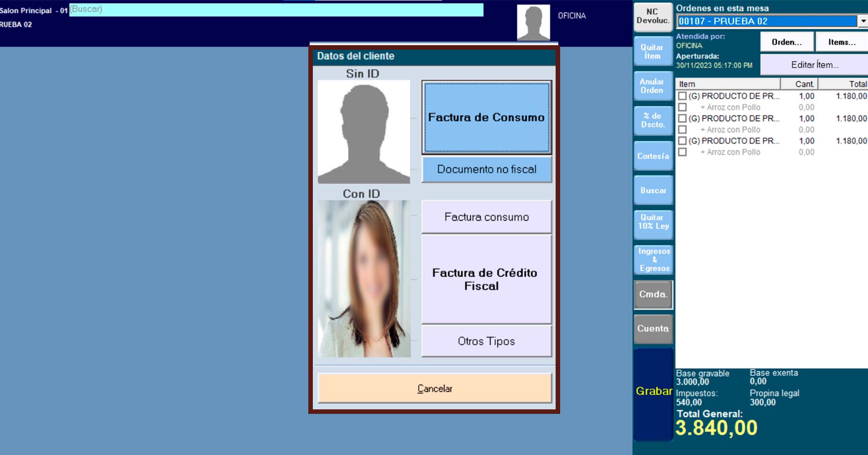868x455 pixels.
Task: Click the Buscar search field
Action: tap(276, 10)
